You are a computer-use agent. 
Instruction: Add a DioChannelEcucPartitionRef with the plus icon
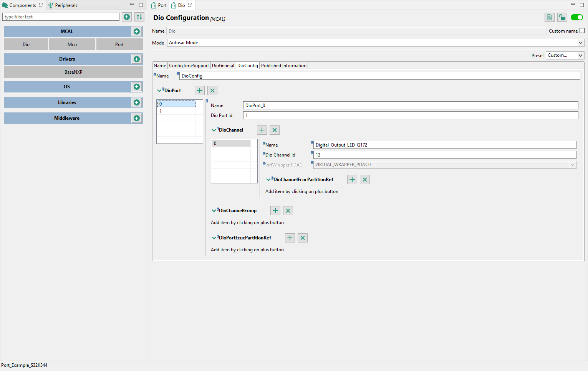click(x=352, y=179)
